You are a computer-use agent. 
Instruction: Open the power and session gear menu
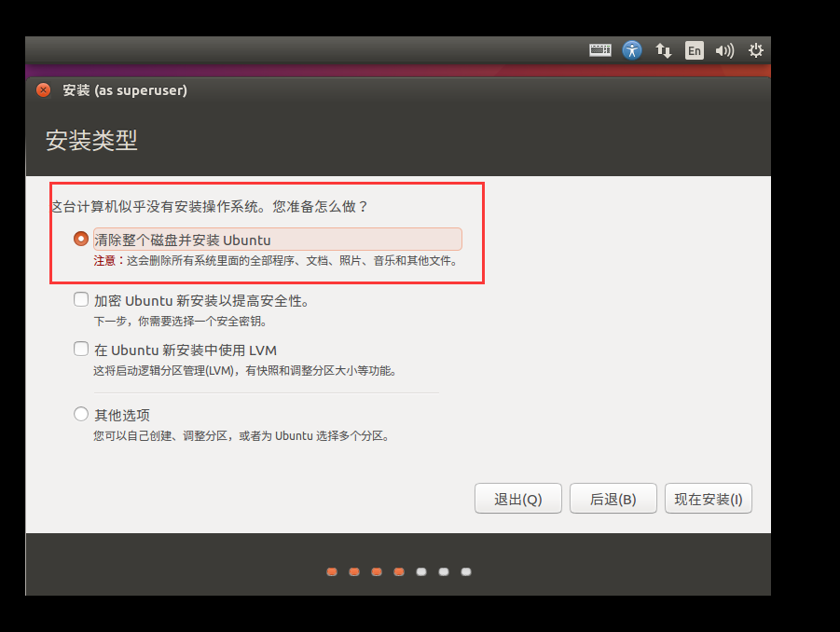click(x=756, y=50)
